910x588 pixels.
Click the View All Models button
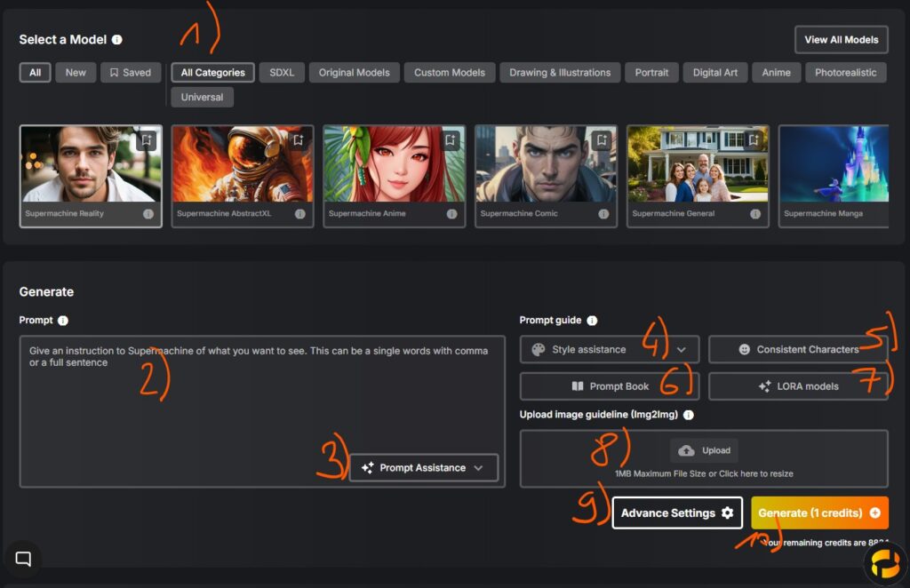pyautogui.click(x=841, y=40)
